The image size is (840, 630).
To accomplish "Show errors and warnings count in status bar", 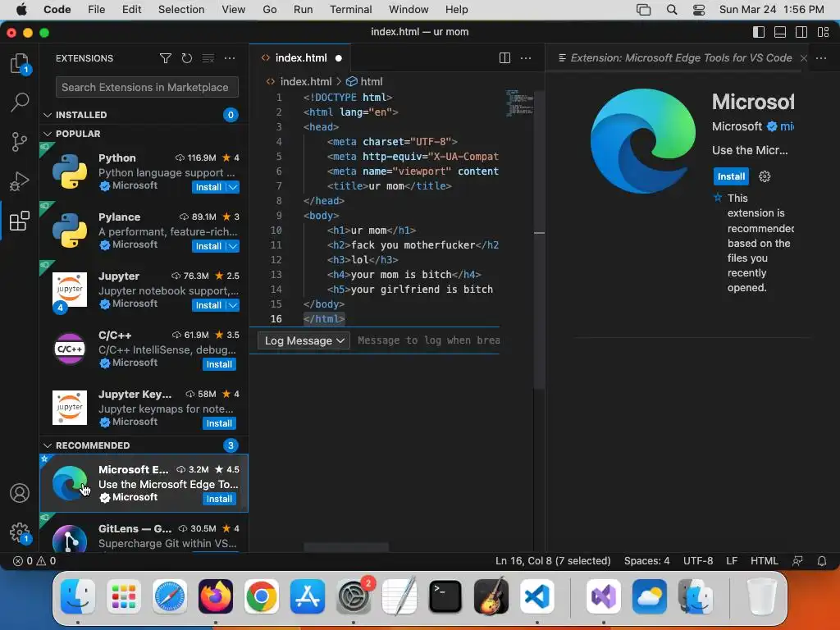I will (34, 561).
